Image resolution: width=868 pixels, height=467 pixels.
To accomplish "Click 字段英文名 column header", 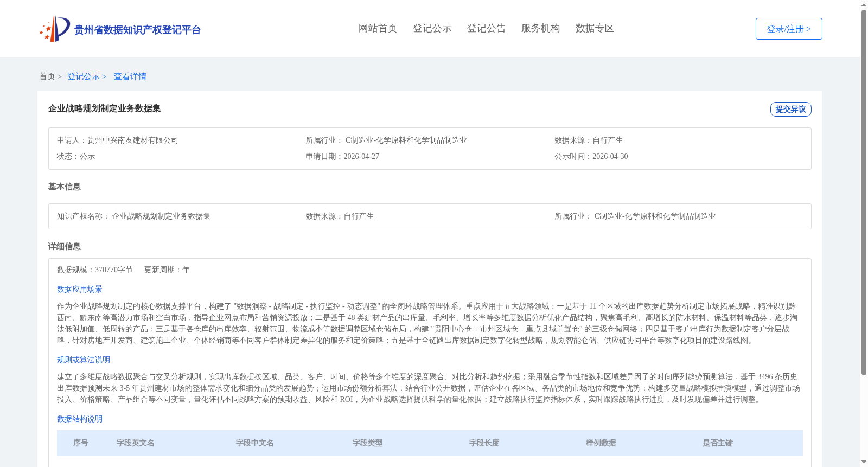I will coord(136,443).
